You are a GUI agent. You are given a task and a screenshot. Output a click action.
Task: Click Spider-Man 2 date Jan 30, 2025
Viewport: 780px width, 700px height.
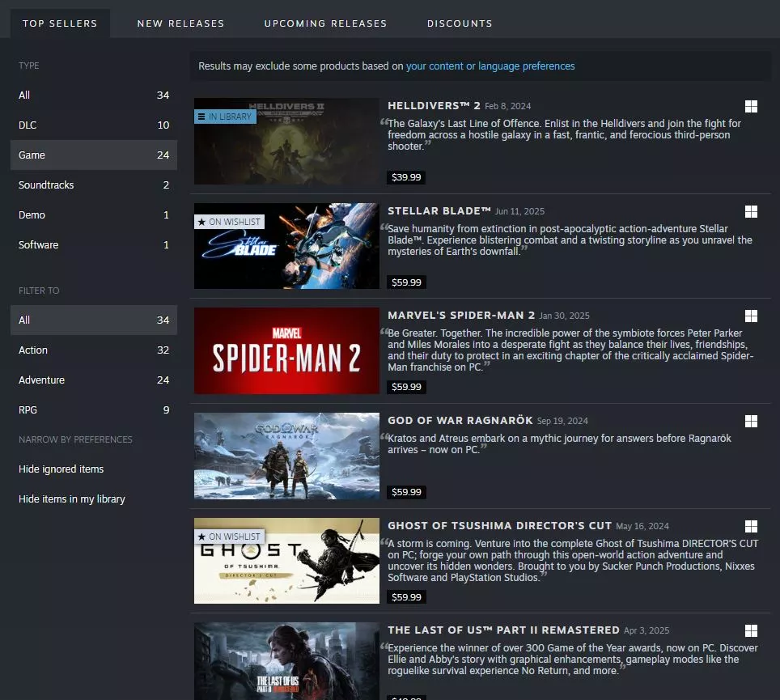[564, 316]
